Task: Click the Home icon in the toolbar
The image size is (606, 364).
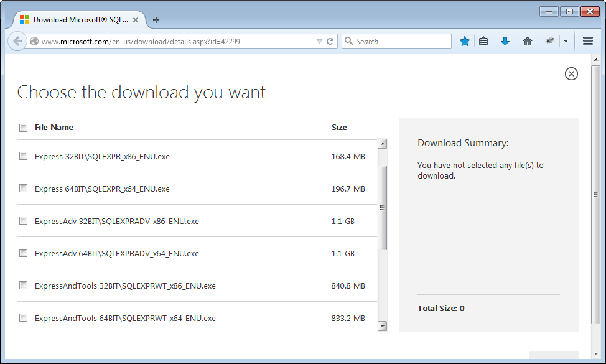Action: point(527,41)
